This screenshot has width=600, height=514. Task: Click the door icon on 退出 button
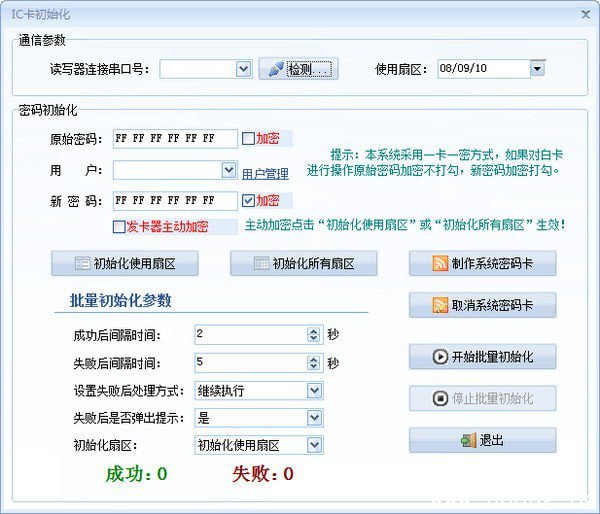468,440
